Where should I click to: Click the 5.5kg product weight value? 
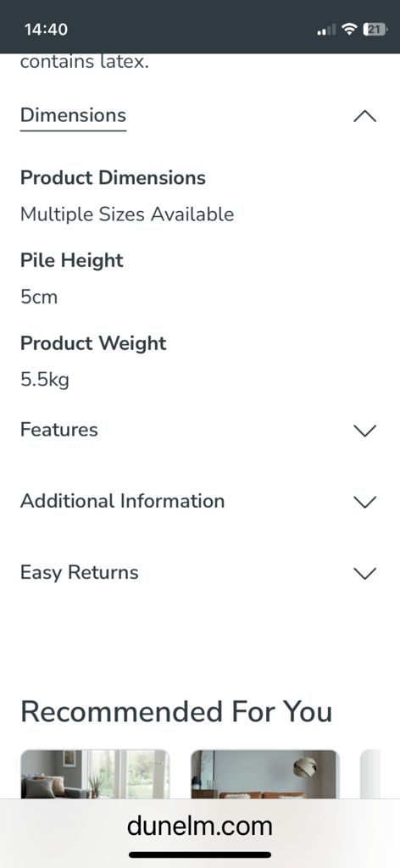coord(45,380)
